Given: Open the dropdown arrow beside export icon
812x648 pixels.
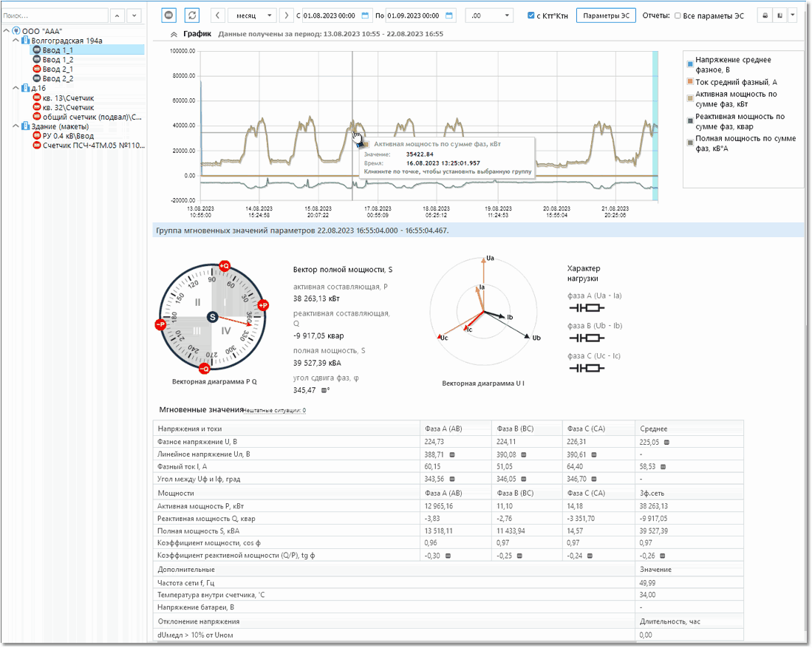Looking at the screenshot, I should tap(792, 16).
